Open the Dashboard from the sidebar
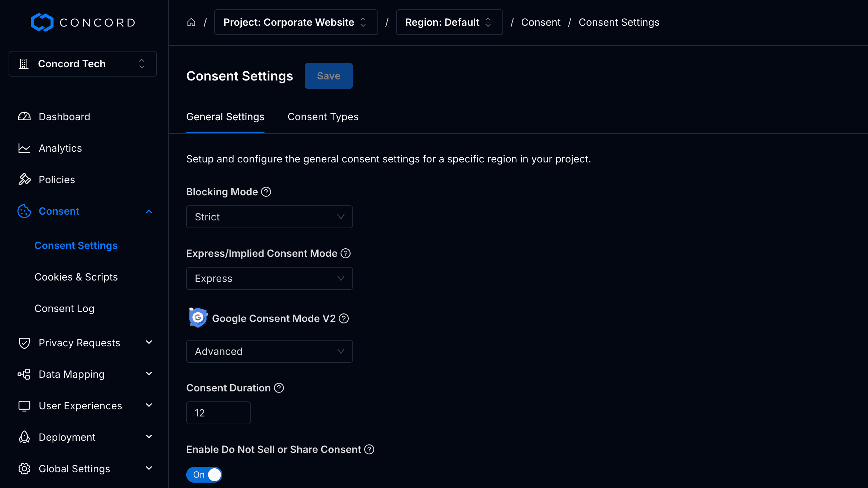The width and height of the screenshot is (868, 488). pyautogui.click(x=24, y=116)
